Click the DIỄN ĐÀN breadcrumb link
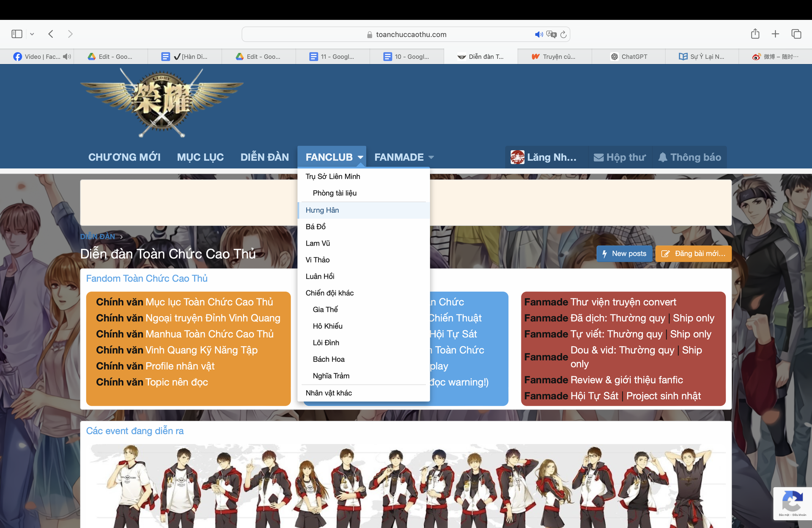 [x=98, y=236]
